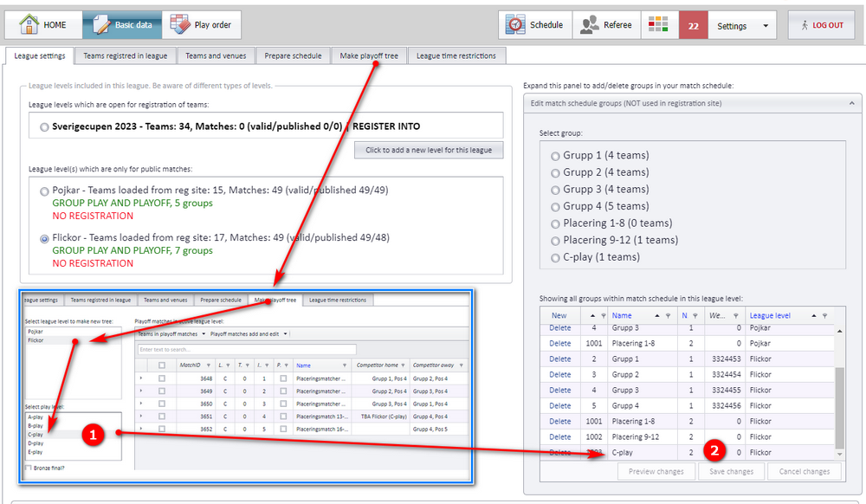
Task: Choose Placering 9-12 (1 teams) radio
Action: pyautogui.click(x=555, y=241)
